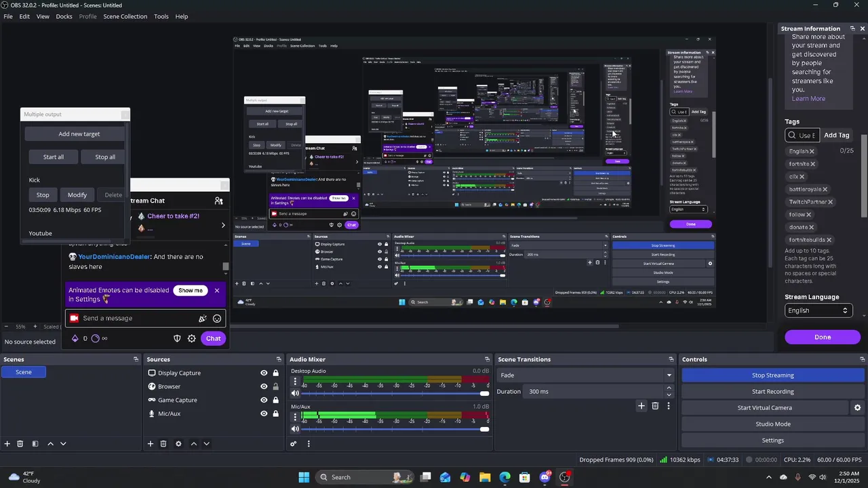Unlock the Mic/Aux source

(x=275, y=413)
